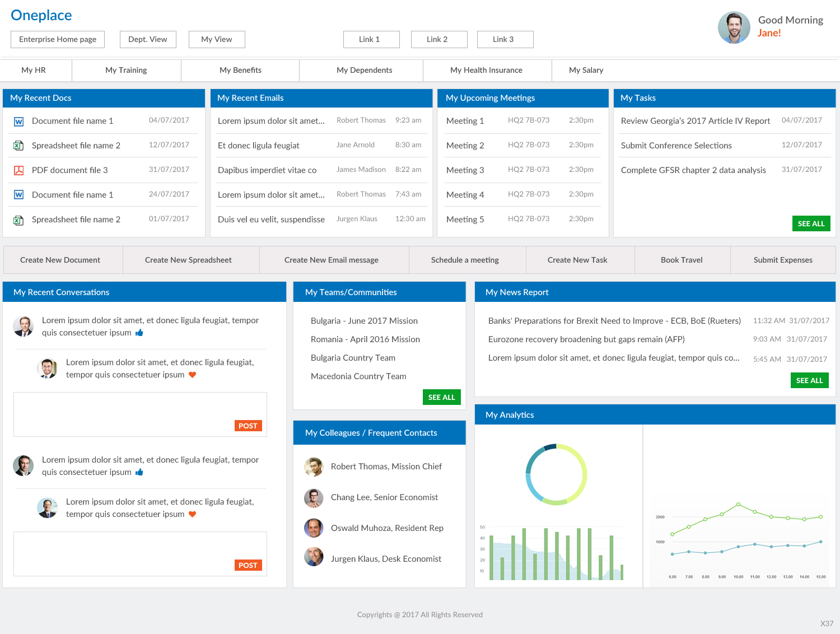Click Robert Thomas contact avatar
Screen dimensions: 840x634
point(314,467)
